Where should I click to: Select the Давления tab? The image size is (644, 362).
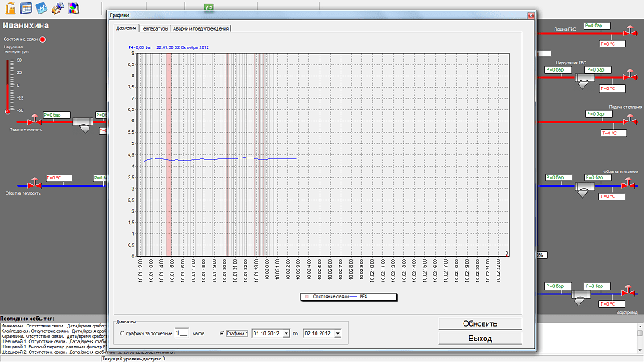[126, 28]
